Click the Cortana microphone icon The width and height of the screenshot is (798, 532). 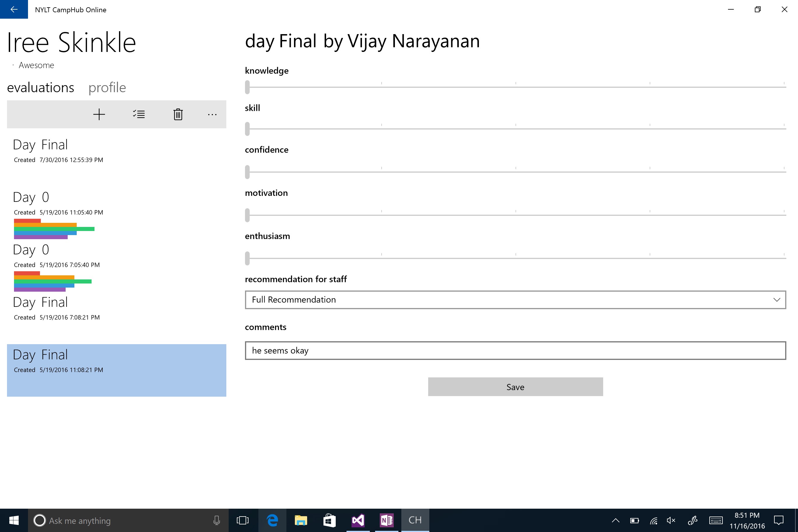coord(216,520)
